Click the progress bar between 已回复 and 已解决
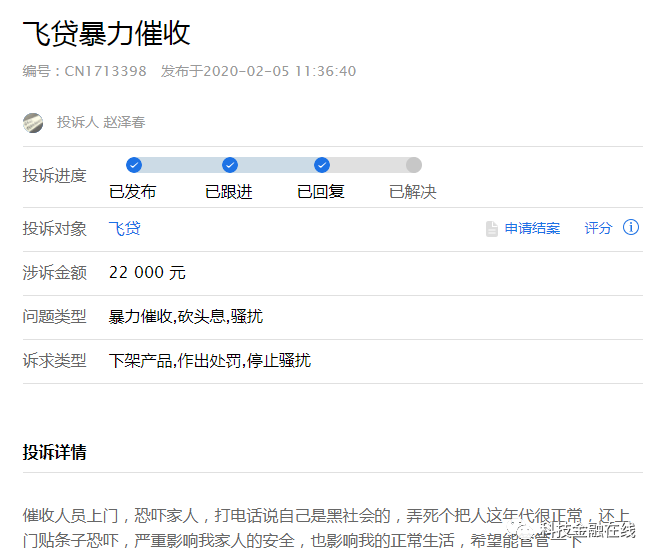 [368, 165]
